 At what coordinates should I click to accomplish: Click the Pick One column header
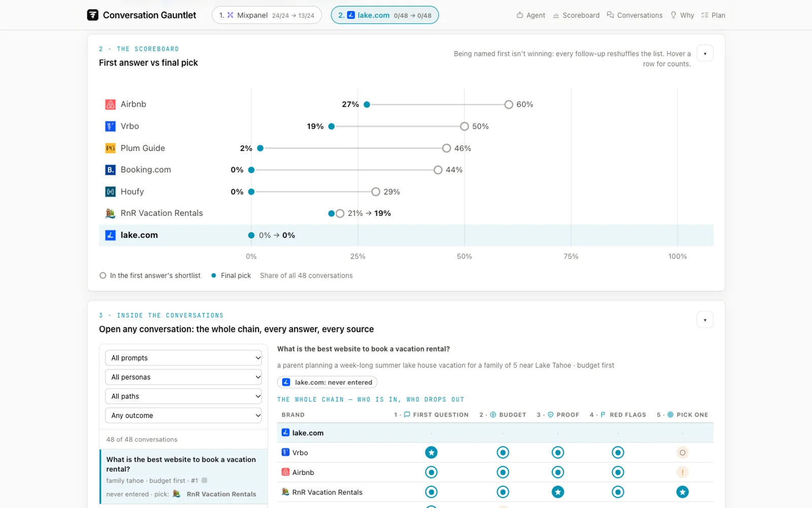[683, 415]
